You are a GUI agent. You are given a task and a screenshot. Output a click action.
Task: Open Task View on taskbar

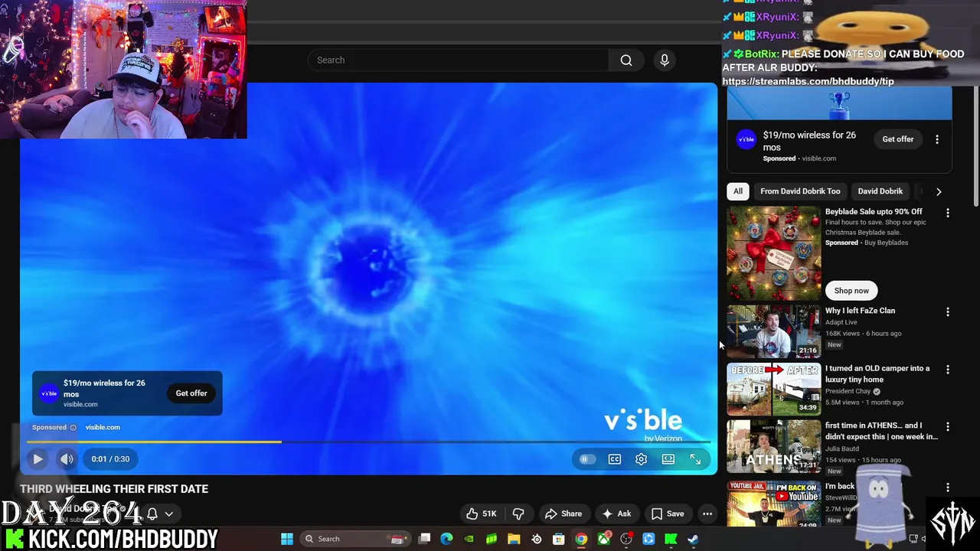(x=425, y=539)
